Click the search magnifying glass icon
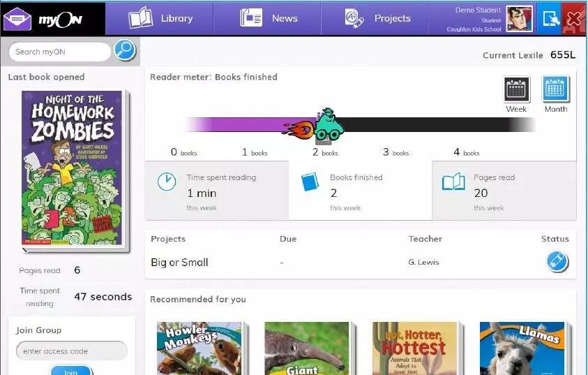 click(x=125, y=50)
